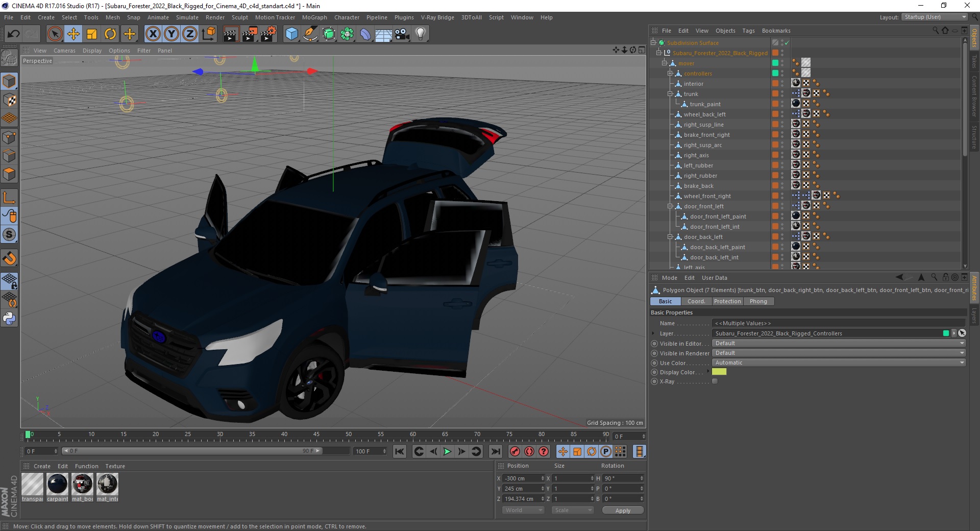Click the Record Active Objects button
Screen dimensions: 980x531
click(515, 451)
